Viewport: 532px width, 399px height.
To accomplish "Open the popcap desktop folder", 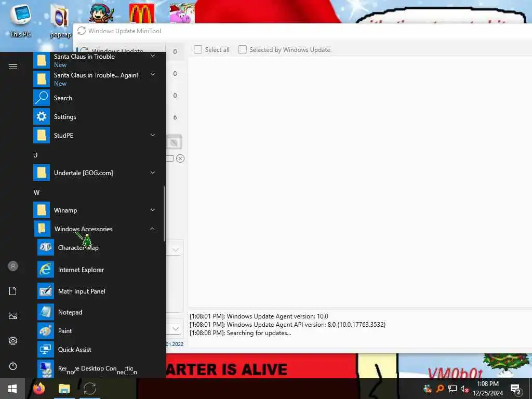I will pos(60,21).
